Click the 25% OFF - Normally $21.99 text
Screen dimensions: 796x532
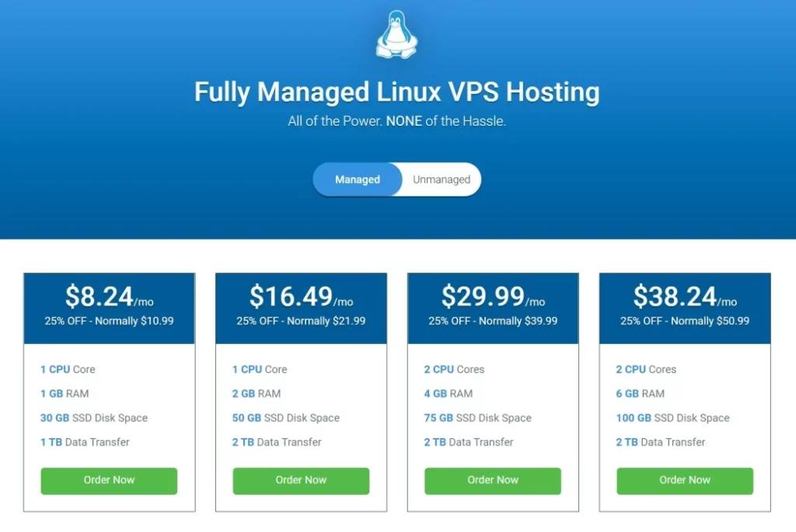(x=301, y=321)
